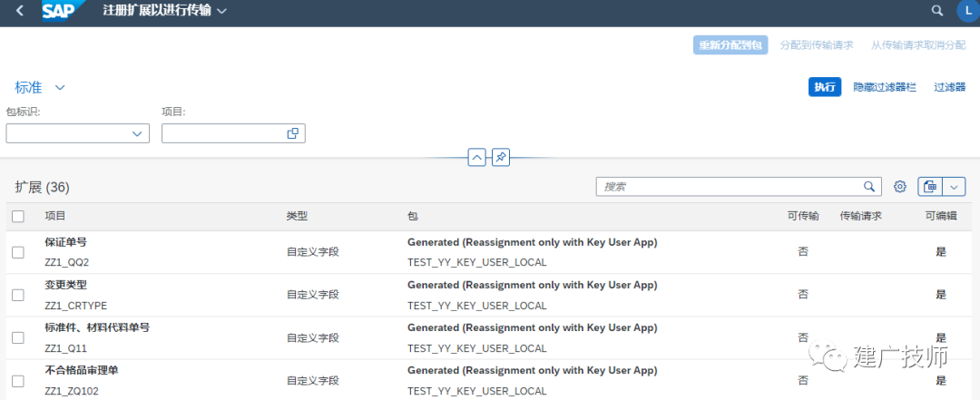
Task: Click 分配到传输请求 button
Action: 818,45
